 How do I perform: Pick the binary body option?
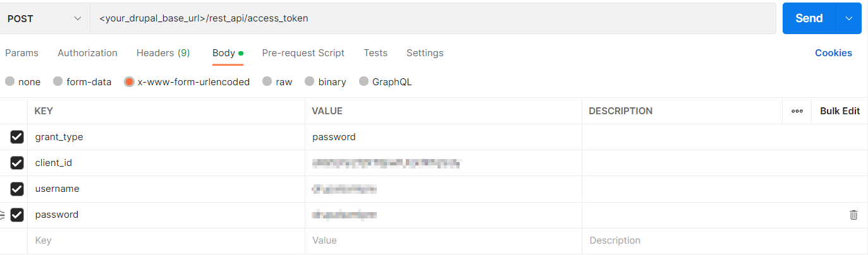pos(310,82)
